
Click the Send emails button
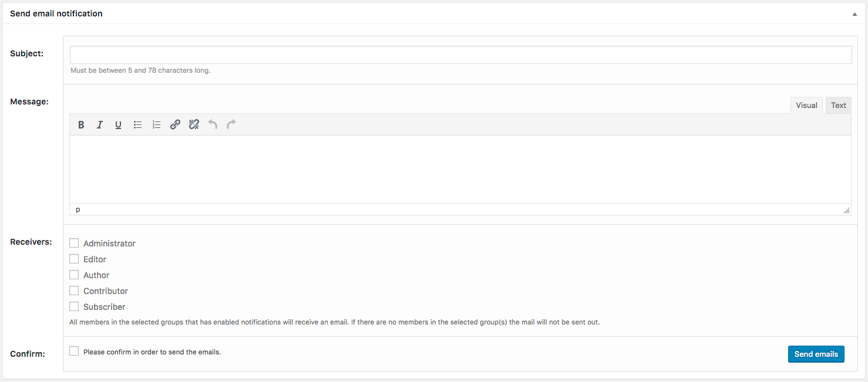pos(816,354)
